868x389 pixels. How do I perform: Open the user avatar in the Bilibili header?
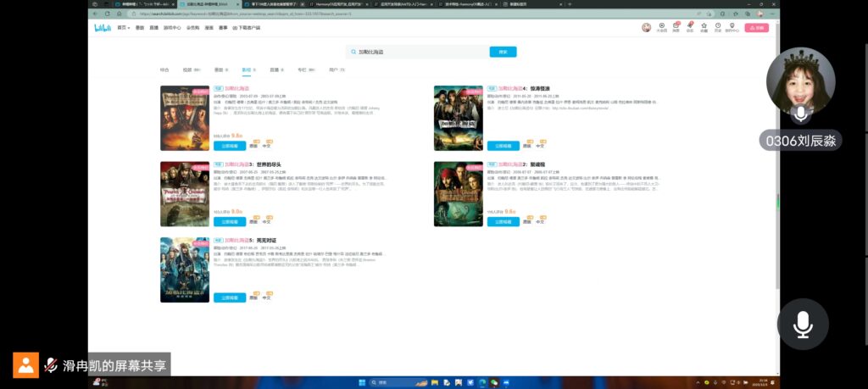coord(646,28)
